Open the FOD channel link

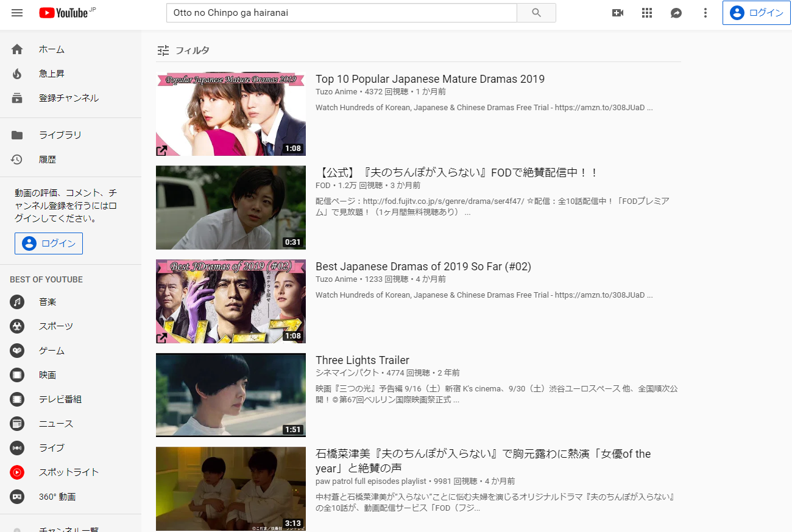point(323,186)
